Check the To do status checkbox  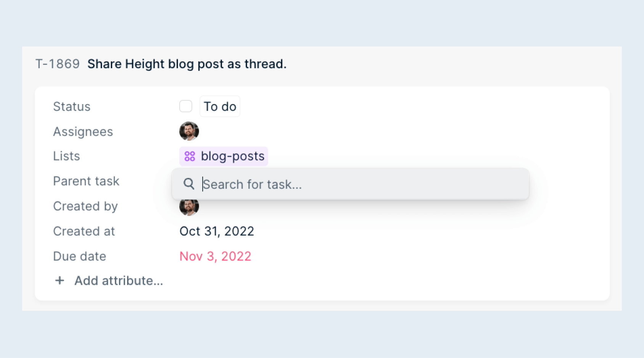point(186,106)
